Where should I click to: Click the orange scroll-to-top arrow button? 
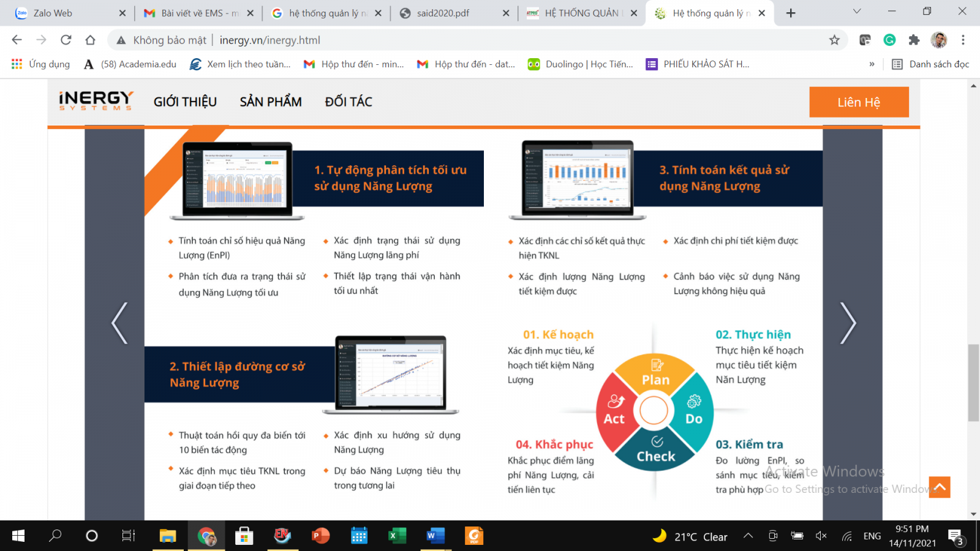pos(939,487)
